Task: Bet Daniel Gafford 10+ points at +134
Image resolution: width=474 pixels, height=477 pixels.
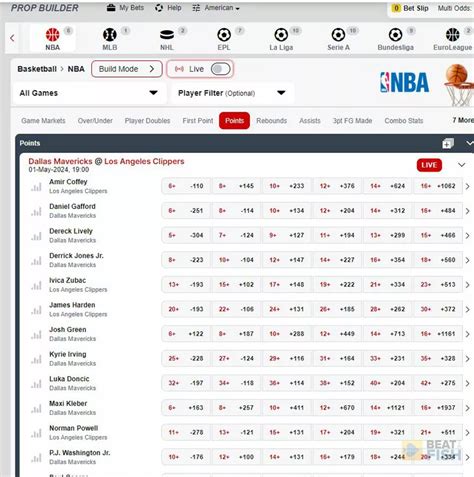Action: tap(287, 211)
